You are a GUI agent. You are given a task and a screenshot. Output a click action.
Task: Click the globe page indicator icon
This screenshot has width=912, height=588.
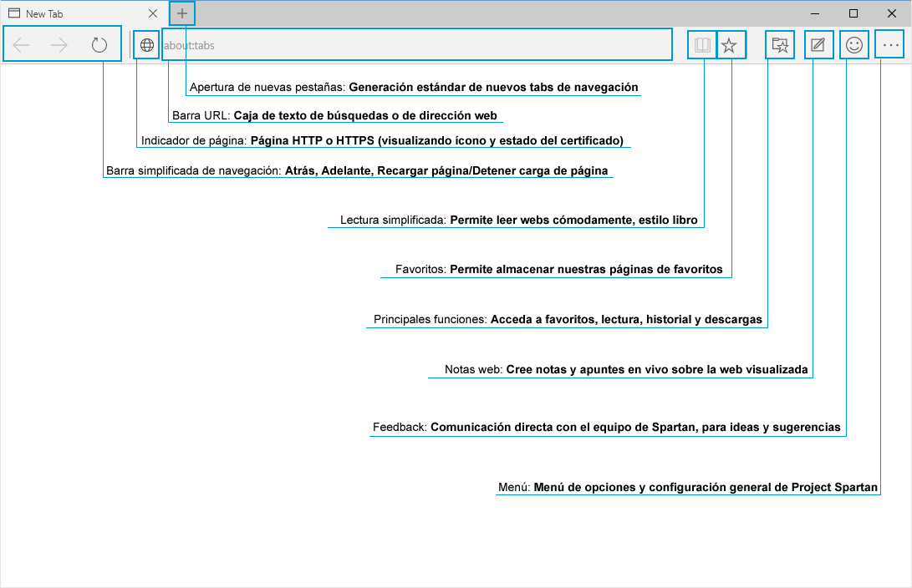pyautogui.click(x=147, y=45)
